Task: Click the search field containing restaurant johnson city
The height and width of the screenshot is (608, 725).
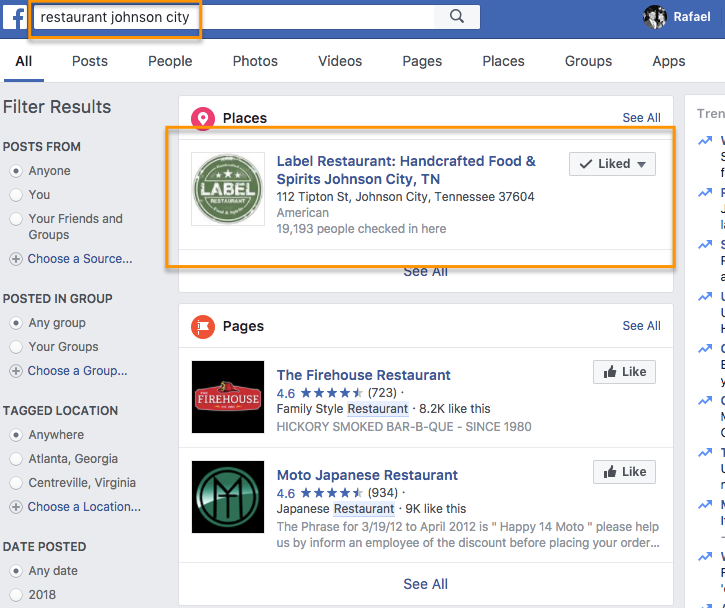Action: [233, 17]
